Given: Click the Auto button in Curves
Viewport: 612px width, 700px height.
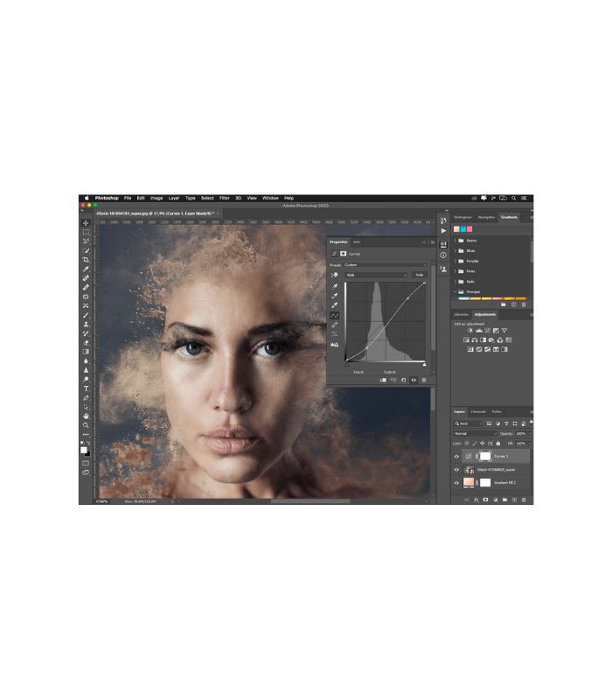Looking at the screenshot, I should click(x=420, y=275).
